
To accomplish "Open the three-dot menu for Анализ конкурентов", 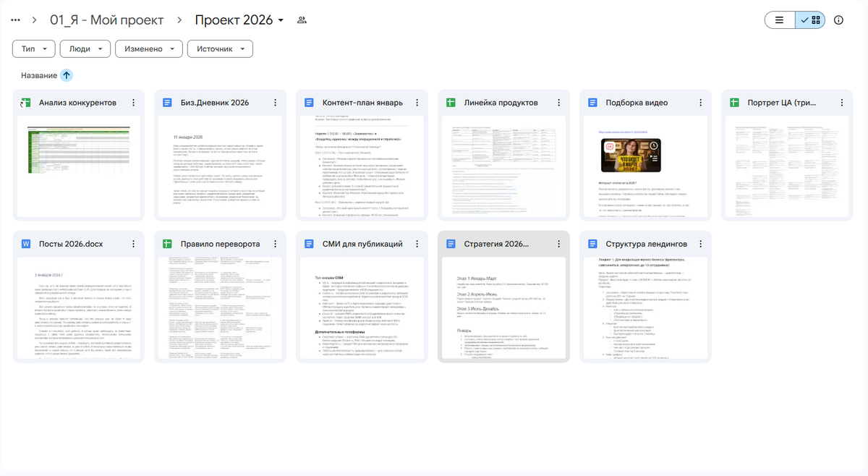I will pos(133,103).
